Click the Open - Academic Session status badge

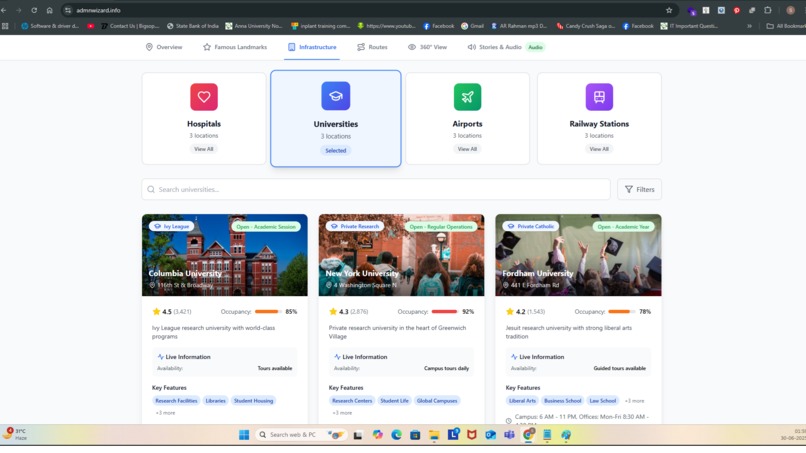coord(266,226)
